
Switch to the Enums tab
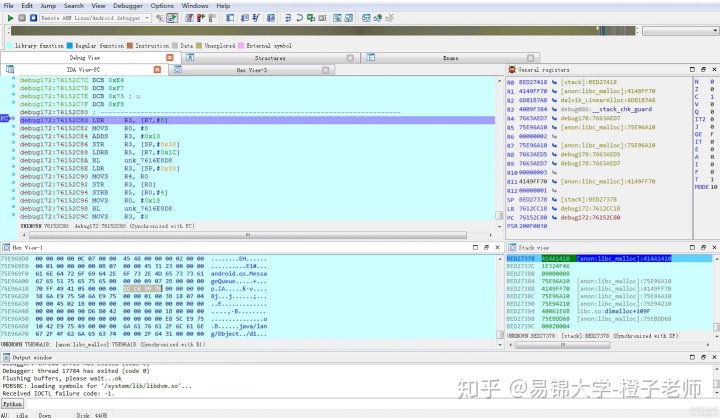[x=450, y=58]
